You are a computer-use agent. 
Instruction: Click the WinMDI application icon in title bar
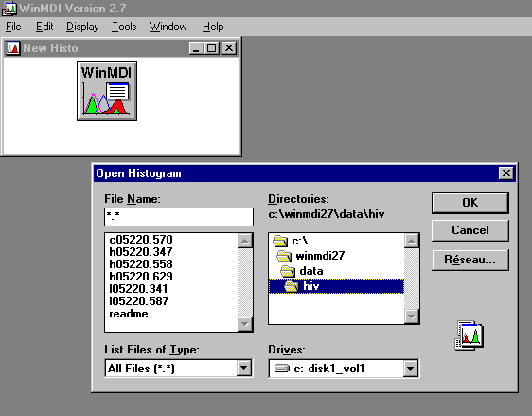coord(9,9)
